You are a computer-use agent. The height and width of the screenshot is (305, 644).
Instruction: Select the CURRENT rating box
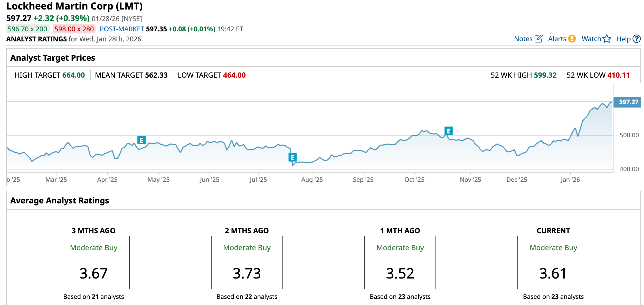(x=553, y=262)
